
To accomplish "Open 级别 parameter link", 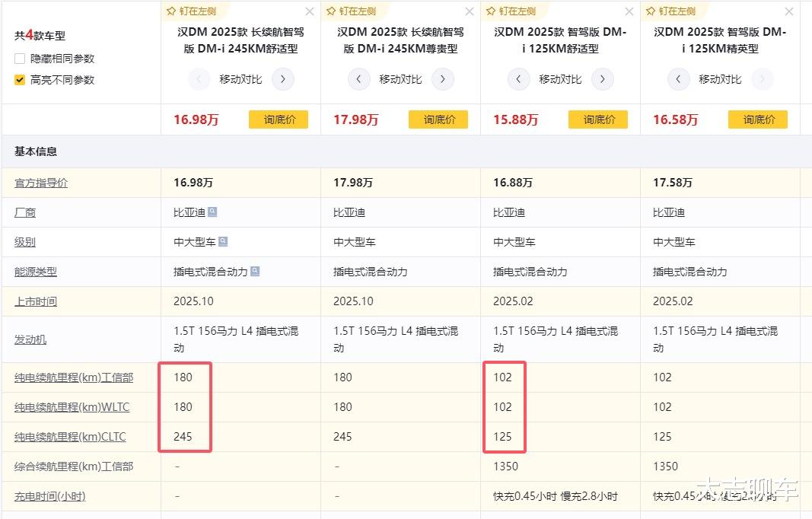I will click(x=25, y=242).
